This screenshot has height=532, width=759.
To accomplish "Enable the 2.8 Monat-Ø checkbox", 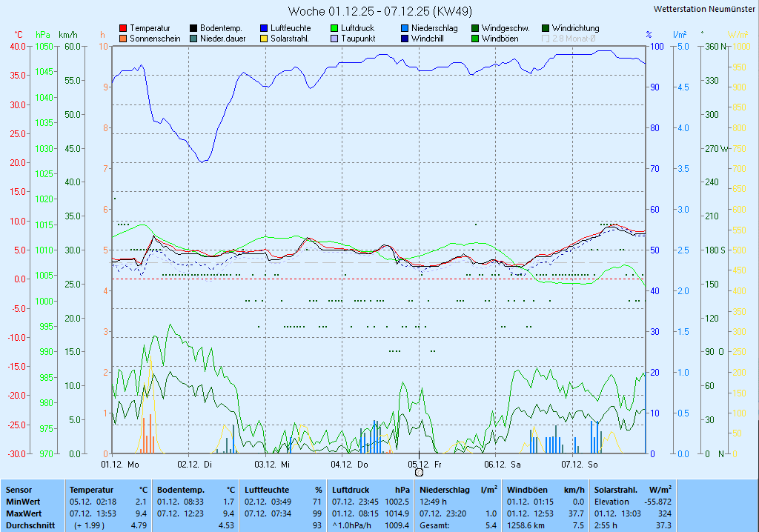I will click(x=546, y=39).
